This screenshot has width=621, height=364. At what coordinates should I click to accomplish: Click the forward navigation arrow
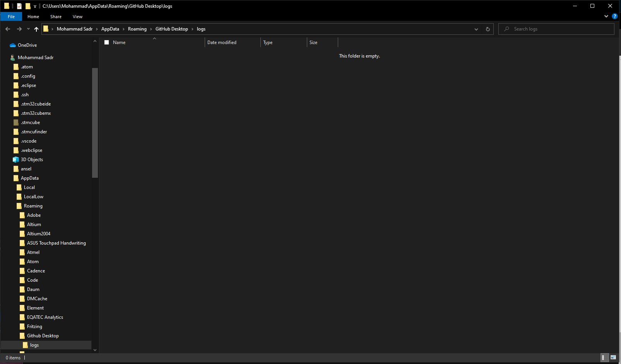[x=19, y=29]
